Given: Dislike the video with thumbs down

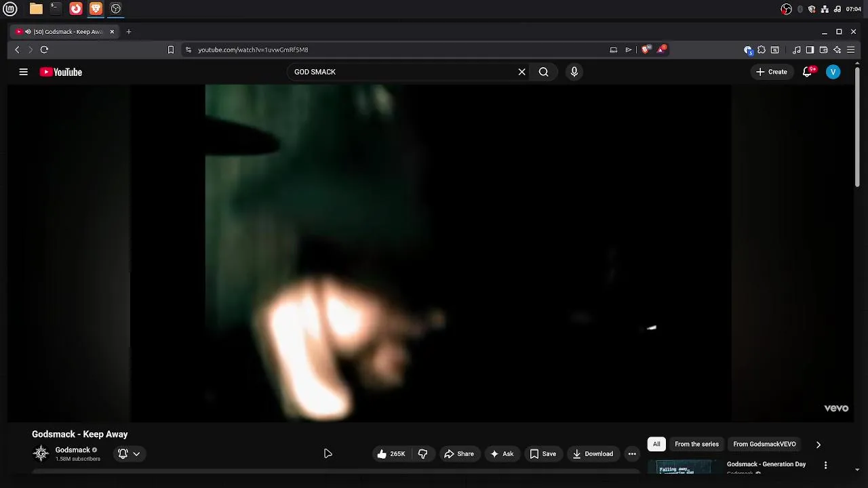Looking at the screenshot, I should click(x=422, y=454).
